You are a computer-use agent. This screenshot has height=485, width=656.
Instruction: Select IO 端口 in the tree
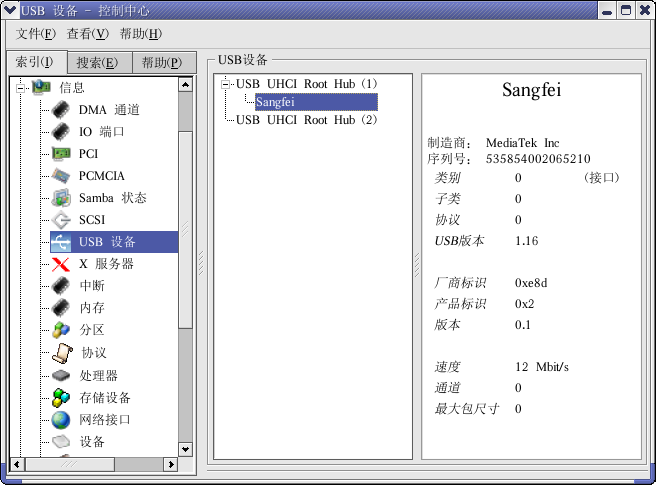pyautogui.click(x=102, y=132)
